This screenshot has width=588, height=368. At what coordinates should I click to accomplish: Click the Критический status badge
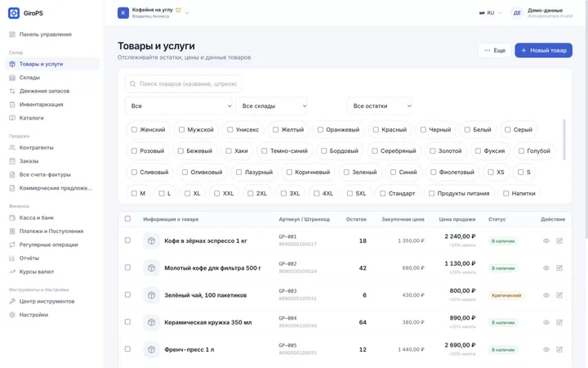[506, 295]
